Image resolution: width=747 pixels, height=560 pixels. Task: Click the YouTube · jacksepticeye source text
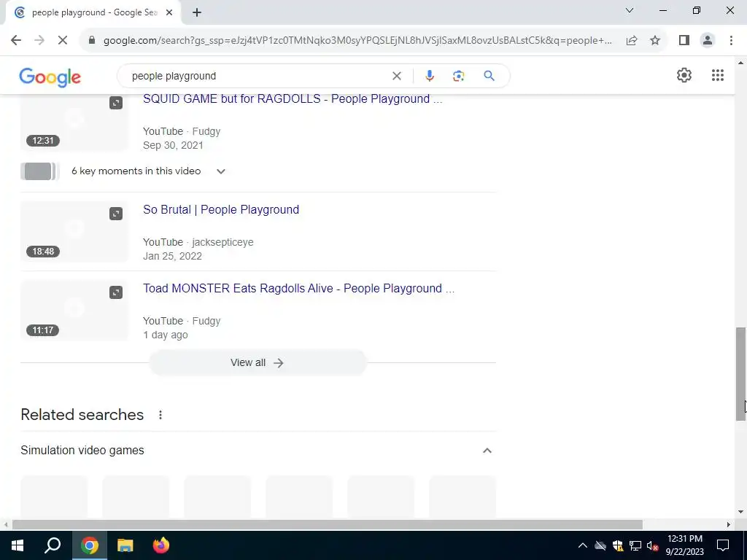click(198, 242)
